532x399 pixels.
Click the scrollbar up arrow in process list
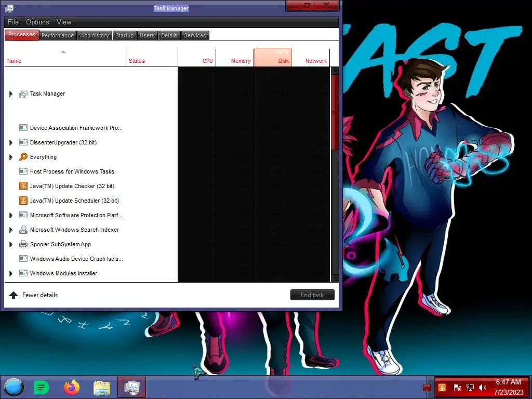tap(335, 71)
